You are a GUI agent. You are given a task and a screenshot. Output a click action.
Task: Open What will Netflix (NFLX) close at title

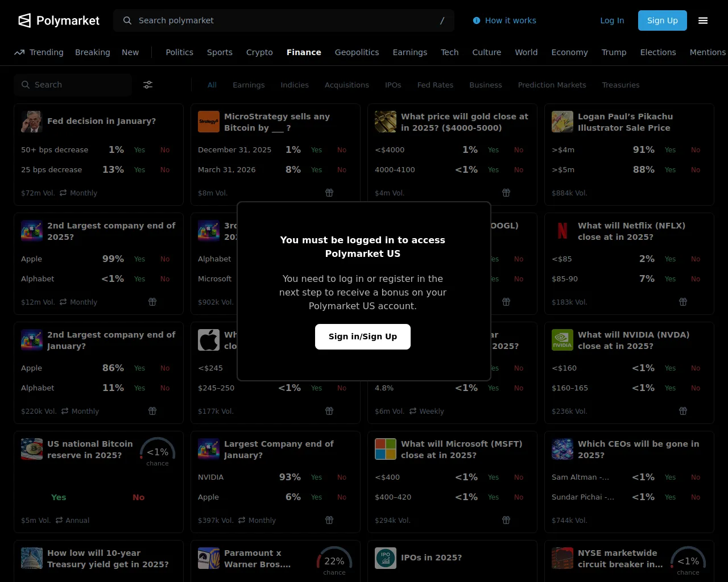(631, 231)
